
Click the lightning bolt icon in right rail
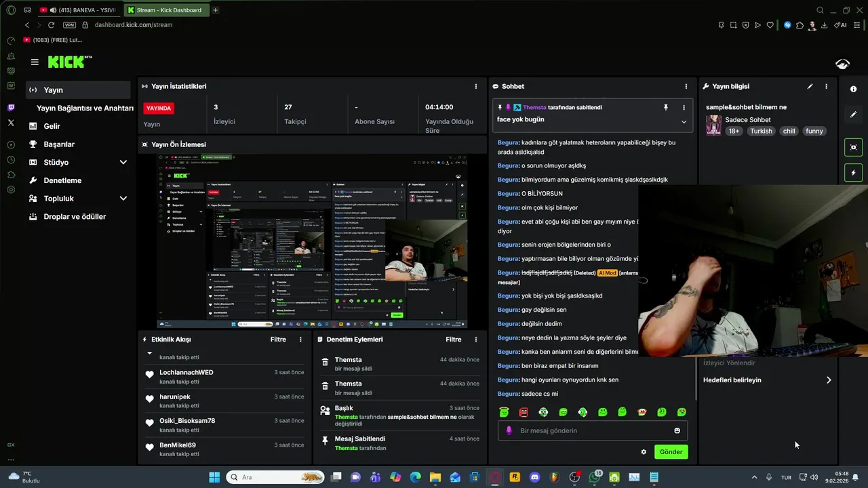click(x=853, y=173)
